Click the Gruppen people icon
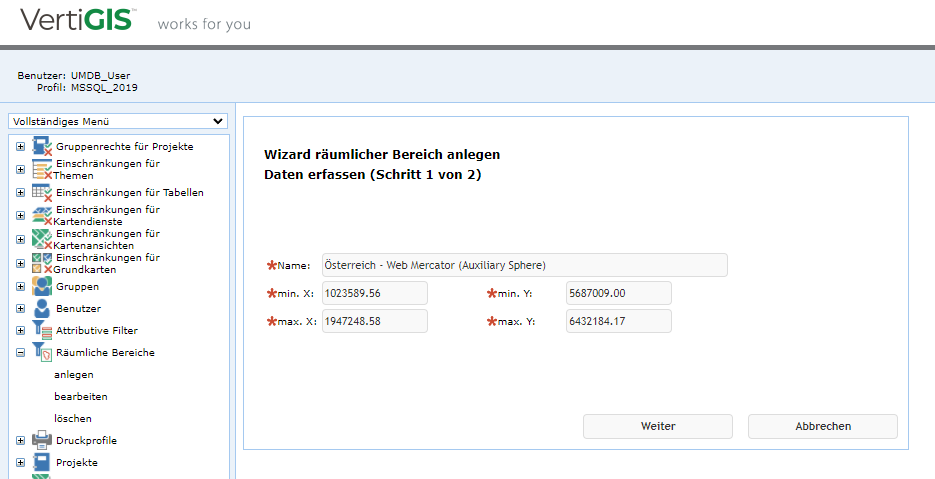 click(42, 286)
